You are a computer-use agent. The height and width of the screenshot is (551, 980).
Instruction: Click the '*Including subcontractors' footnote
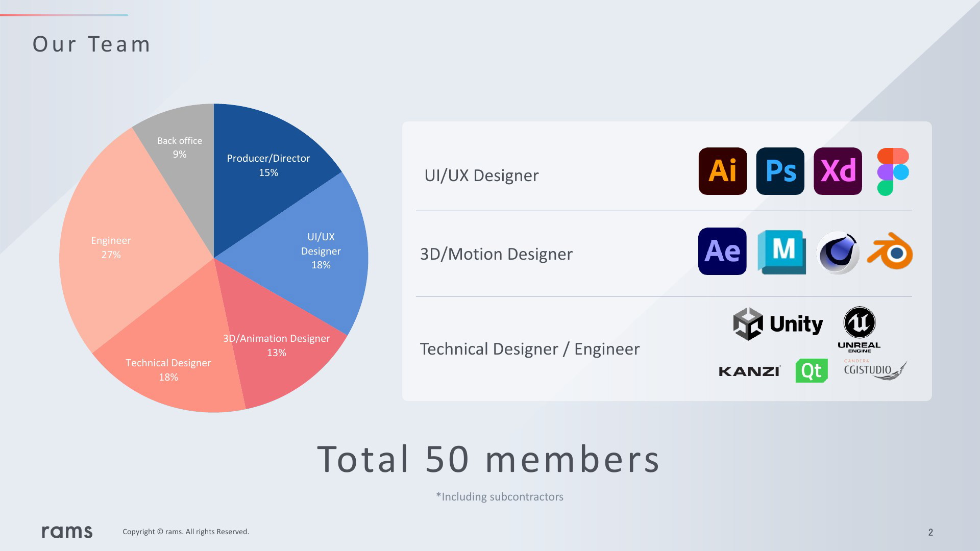tap(500, 497)
